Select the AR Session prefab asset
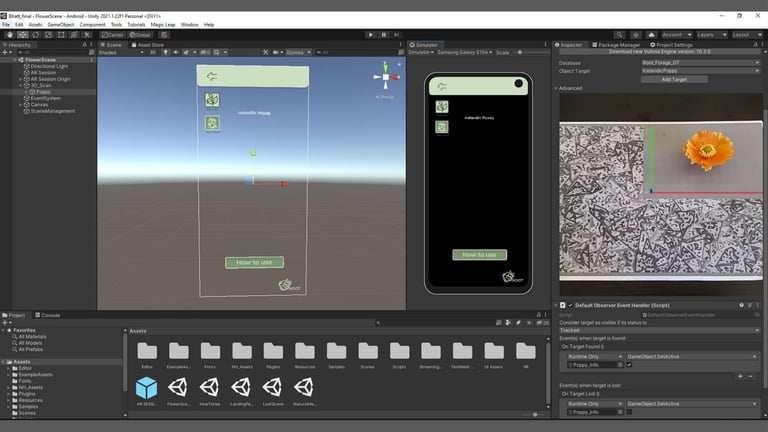The image size is (768, 432). [146, 387]
